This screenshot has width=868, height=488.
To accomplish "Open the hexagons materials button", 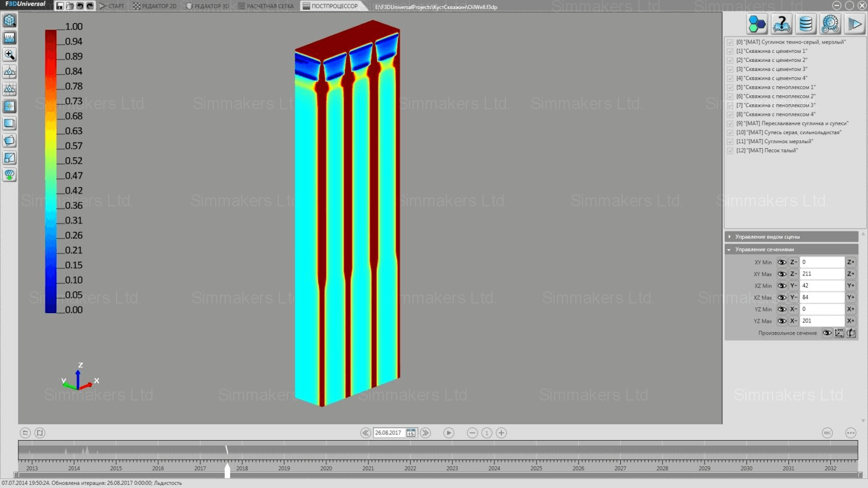I will tap(757, 24).
